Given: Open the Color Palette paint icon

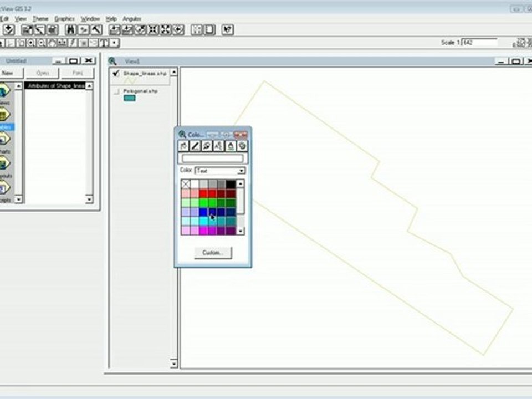Looking at the screenshot, I should [231, 146].
